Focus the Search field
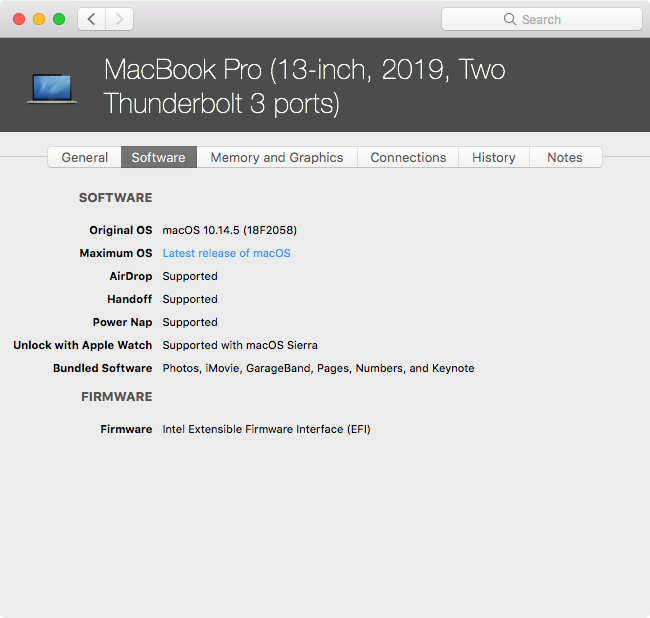650x618 pixels. coord(542,19)
